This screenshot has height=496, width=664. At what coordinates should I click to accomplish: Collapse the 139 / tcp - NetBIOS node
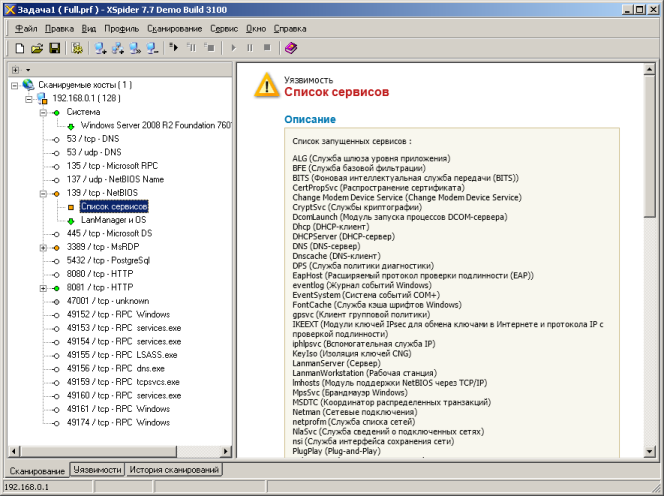[x=43, y=194]
